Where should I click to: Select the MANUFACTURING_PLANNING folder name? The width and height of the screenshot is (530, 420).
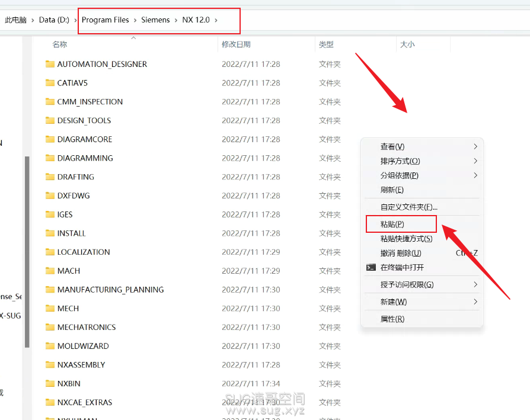[x=110, y=290]
